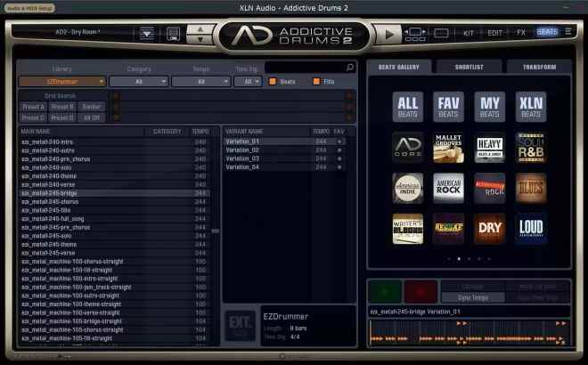
Task: Click the save preset disk icon
Action: tap(173, 34)
